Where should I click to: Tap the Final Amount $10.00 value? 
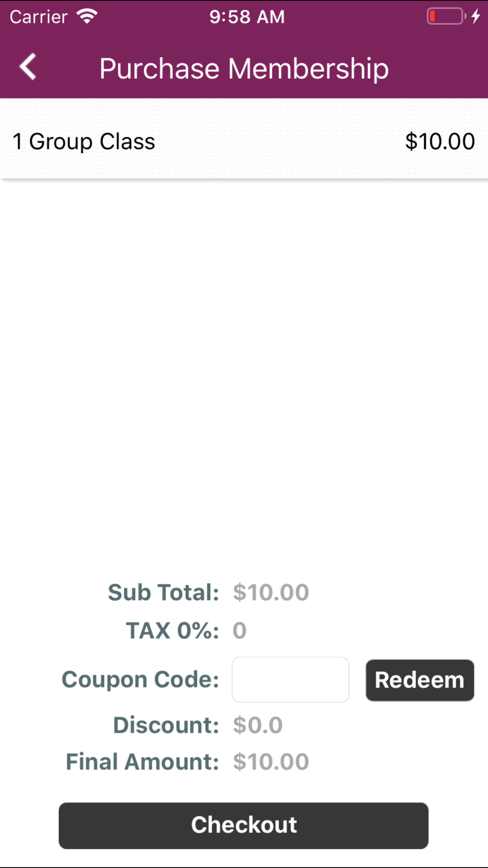pyautogui.click(x=271, y=762)
